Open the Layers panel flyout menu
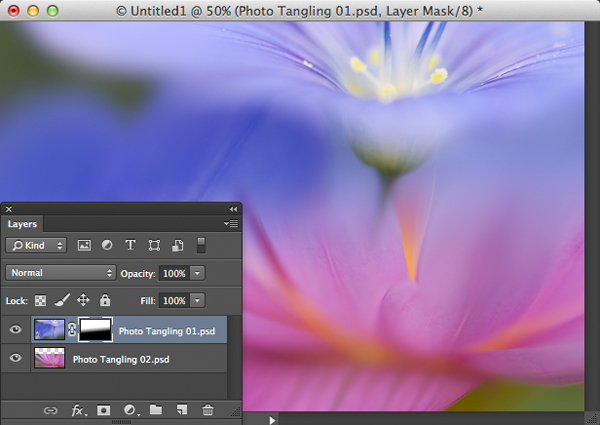Image resolution: width=600 pixels, height=425 pixels. 231,223
